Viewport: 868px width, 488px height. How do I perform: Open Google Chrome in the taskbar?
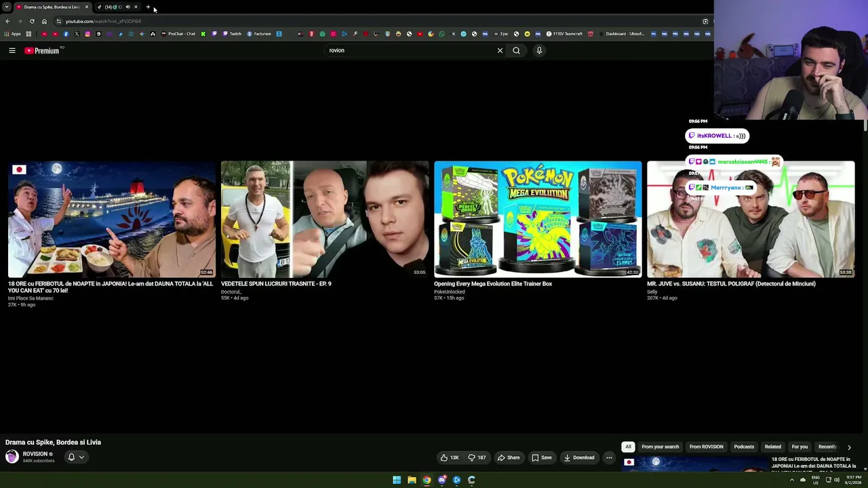tap(427, 480)
